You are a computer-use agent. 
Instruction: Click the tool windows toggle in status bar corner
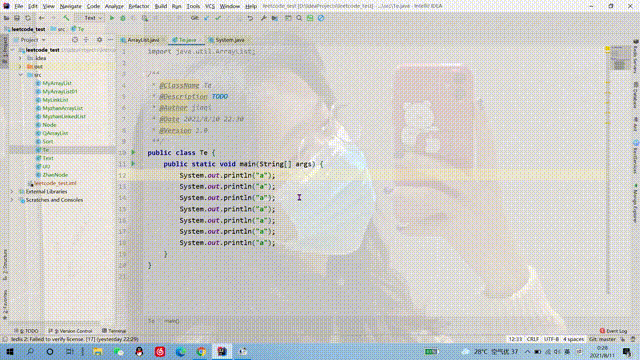tap(4, 339)
